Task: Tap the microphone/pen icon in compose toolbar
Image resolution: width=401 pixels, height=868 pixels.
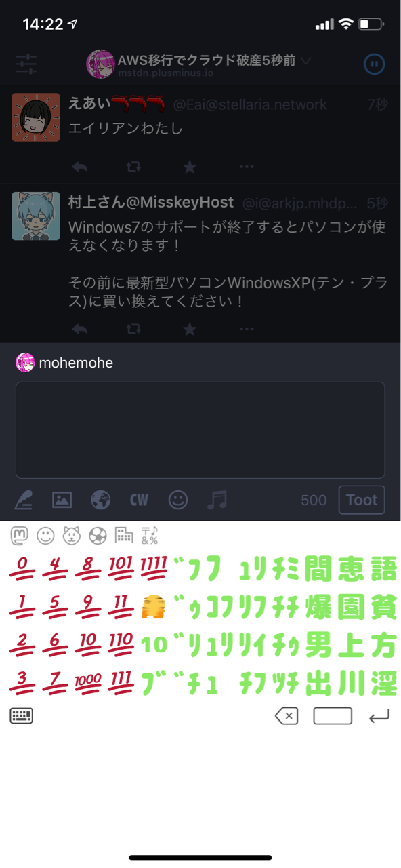Action: 24,500
